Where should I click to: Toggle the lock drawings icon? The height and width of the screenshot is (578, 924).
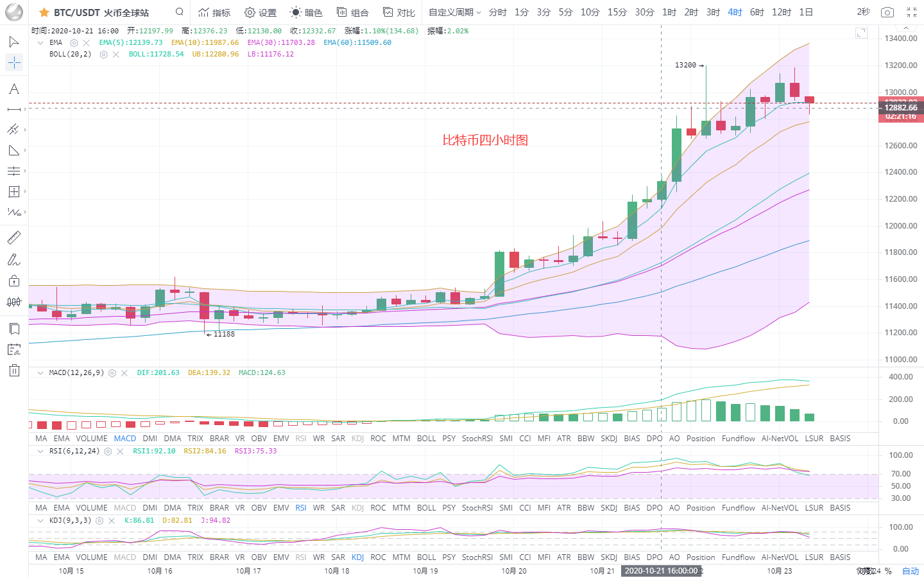tap(13, 281)
